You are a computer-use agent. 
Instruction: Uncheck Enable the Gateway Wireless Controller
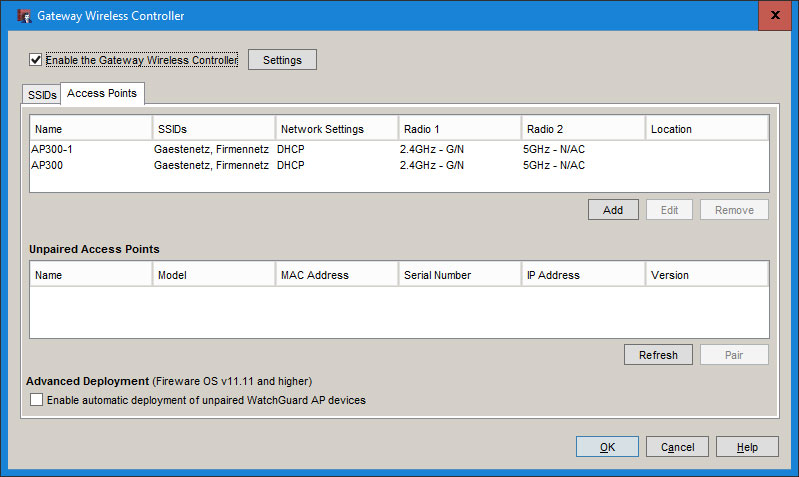click(36, 60)
